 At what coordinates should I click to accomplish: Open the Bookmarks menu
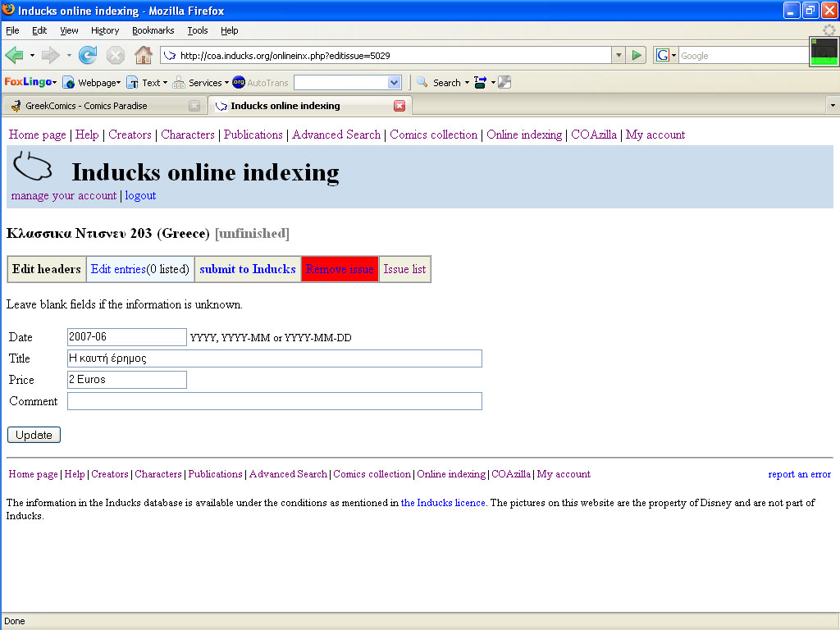[153, 30]
